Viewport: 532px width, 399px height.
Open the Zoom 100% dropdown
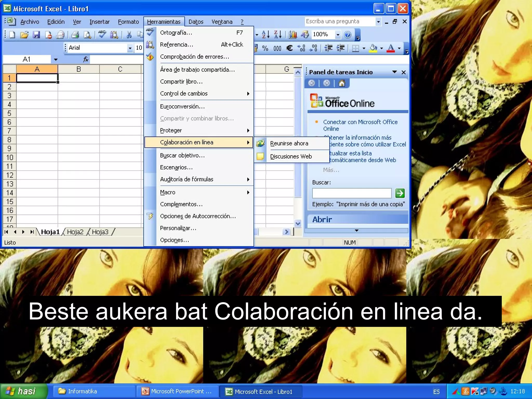[x=338, y=34]
